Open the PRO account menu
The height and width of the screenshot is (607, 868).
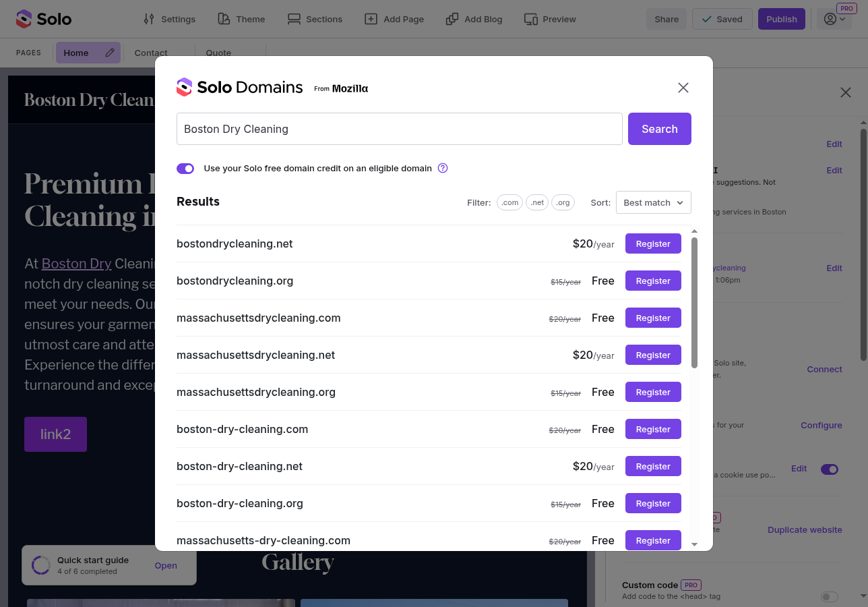(x=834, y=19)
